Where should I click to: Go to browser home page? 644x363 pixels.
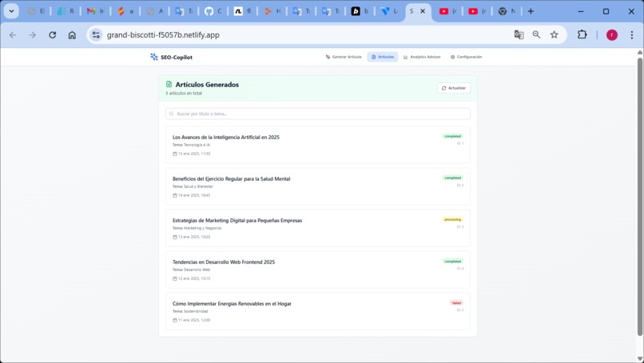[x=72, y=35]
